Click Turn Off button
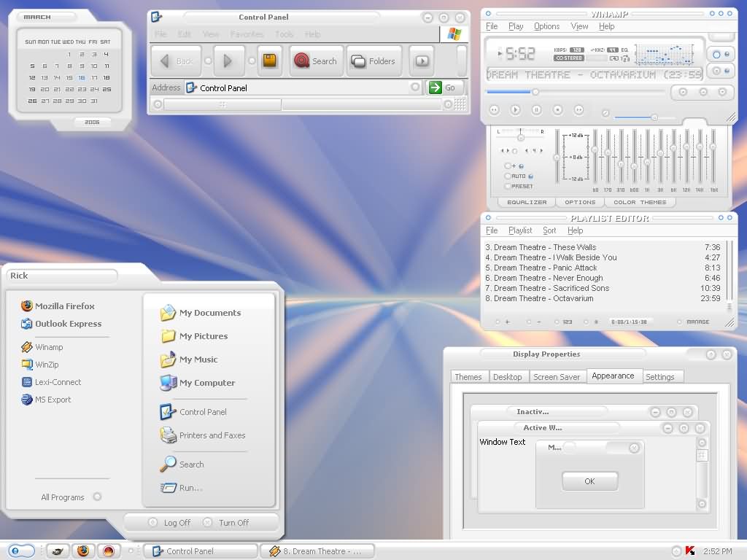This screenshot has height=560, width=747. pos(226,522)
